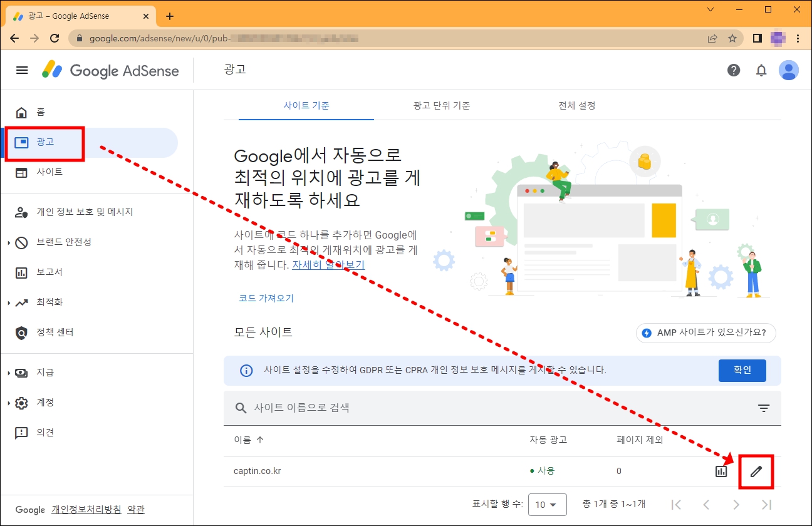Click the 페이지 제외 column header
The height and width of the screenshot is (526, 812).
(640, 440)
